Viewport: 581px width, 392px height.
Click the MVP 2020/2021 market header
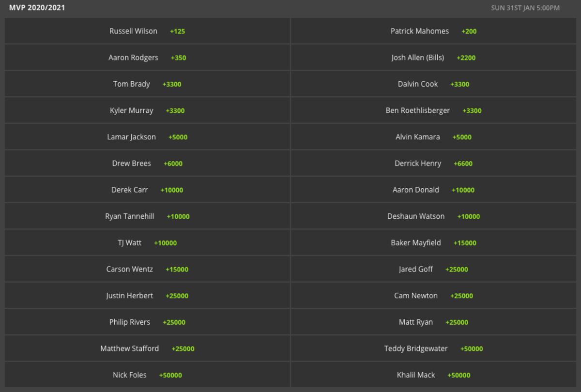click(37, 8)
